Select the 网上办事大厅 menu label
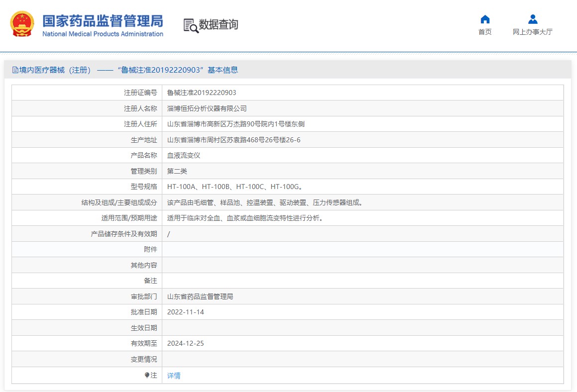The image size is (577, 392). pos(533,32)
